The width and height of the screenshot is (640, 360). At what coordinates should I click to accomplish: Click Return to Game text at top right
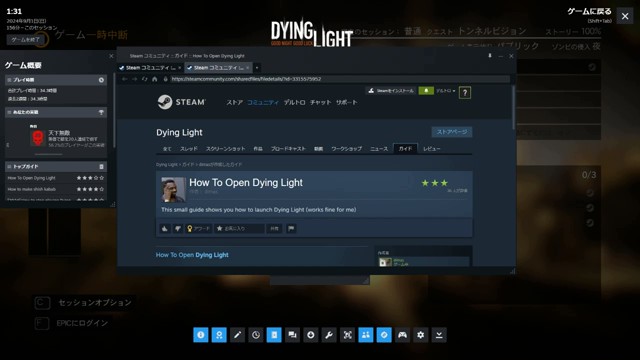coord(589,11)
